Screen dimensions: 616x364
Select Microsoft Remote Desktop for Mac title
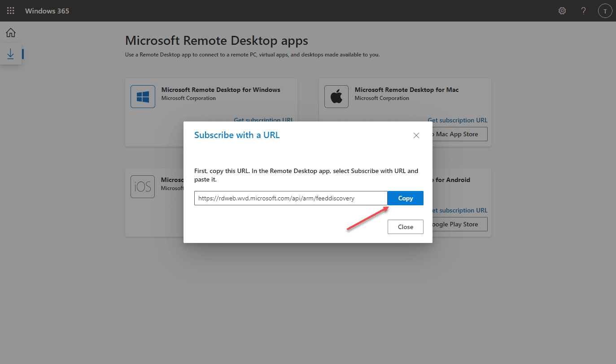coord(406,90)
